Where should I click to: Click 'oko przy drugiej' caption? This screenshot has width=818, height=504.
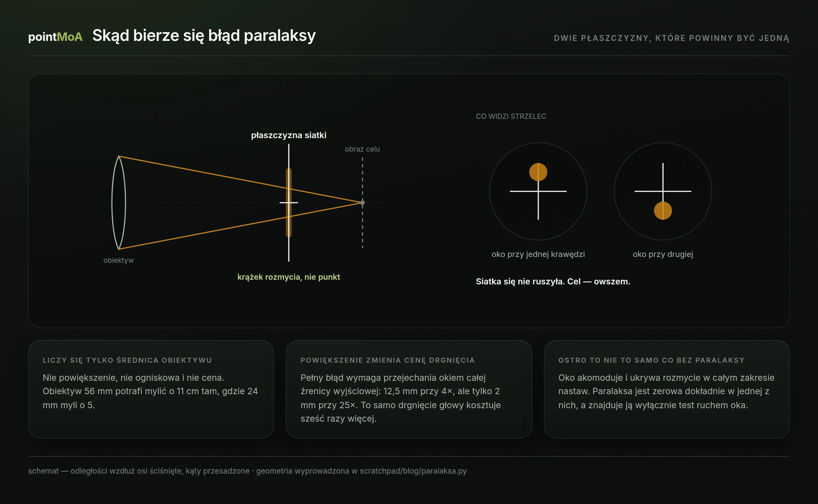(663, 254)
